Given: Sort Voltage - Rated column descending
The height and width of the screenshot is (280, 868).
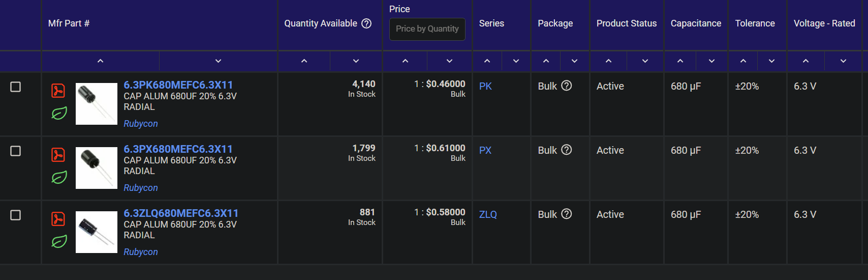Looking at the screenshot, I should click(843, 61).
